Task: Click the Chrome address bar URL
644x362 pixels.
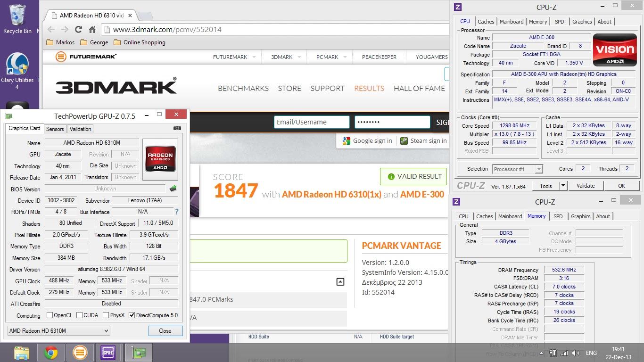Action: [x=167, y=29]
